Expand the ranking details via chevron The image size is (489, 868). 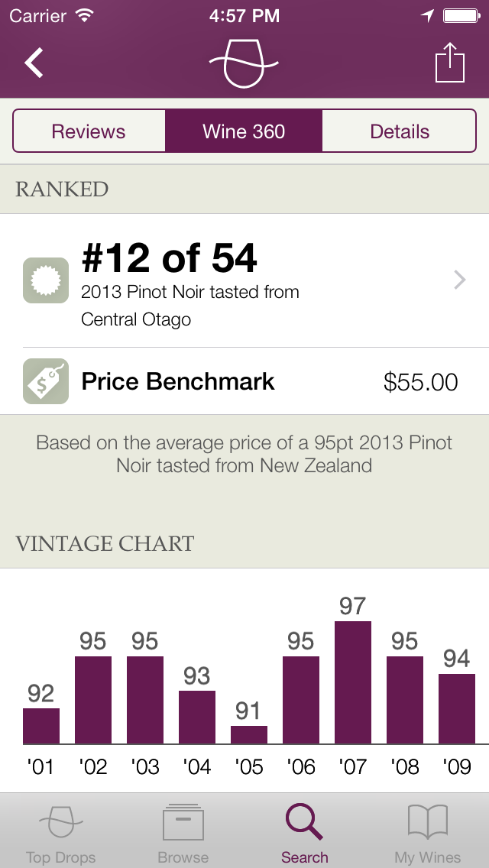pos(459,280)
